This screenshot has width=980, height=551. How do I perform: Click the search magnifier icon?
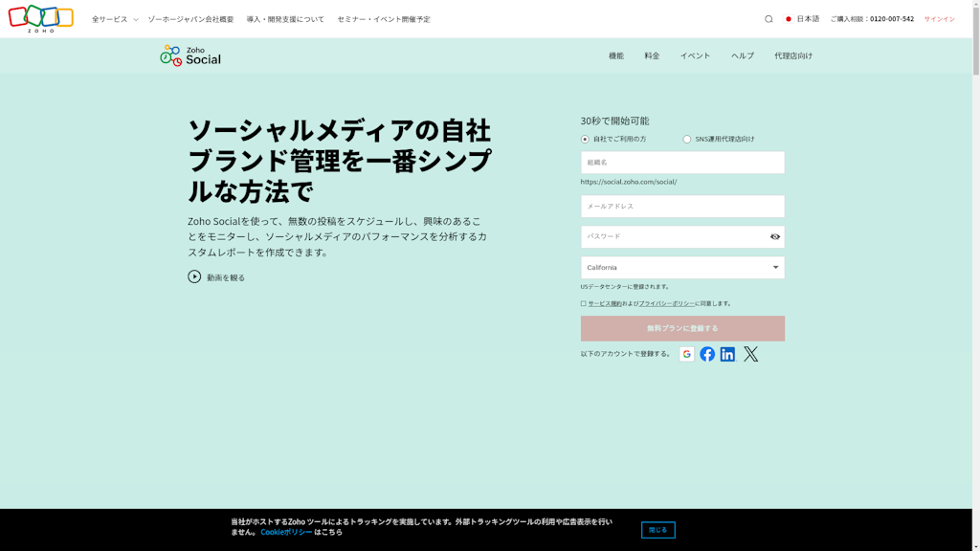coord(768,19)
